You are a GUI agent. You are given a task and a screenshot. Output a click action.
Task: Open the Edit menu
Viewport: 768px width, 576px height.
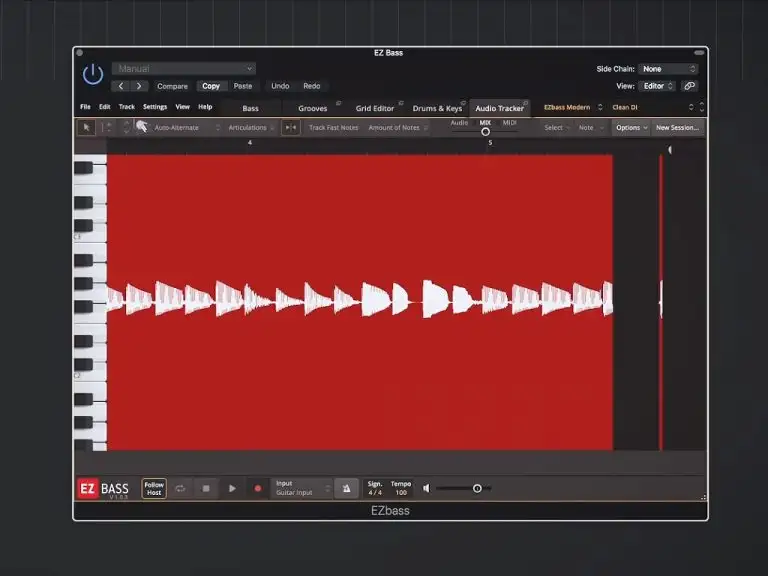(105, 107)
